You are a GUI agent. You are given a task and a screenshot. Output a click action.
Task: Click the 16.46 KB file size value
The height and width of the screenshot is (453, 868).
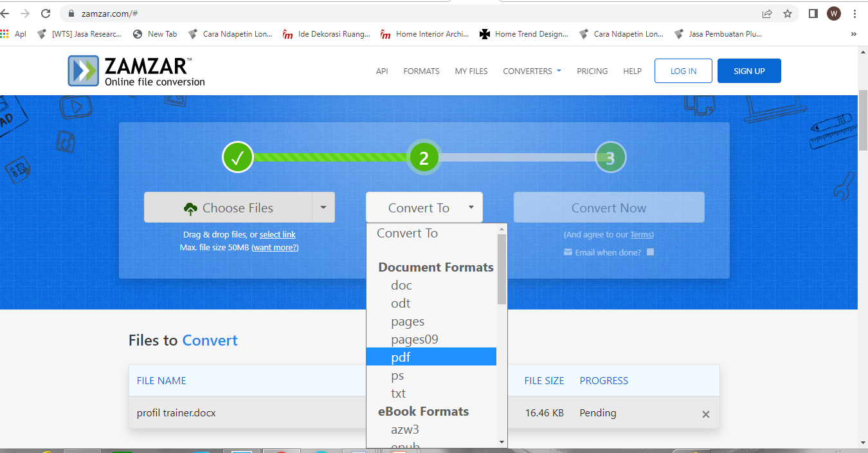pos(544,413)
